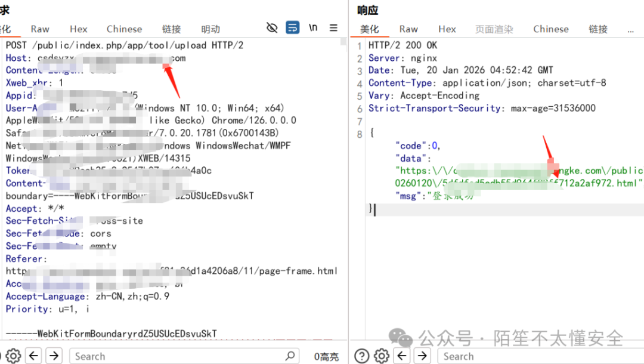This screenshot has height=364, width=644.
Task: Click the Referer header name
Action: click(x=26, y=259)
